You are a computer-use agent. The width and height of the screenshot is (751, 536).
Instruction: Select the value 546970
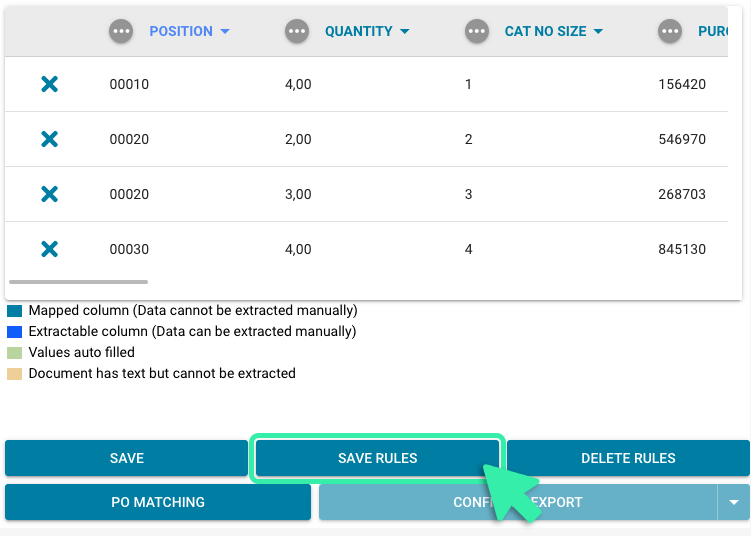tap(682, 139)
